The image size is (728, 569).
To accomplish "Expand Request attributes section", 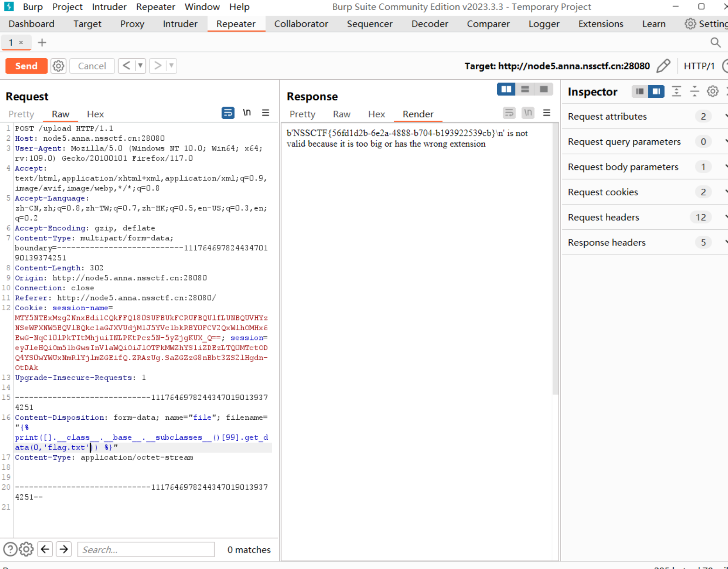I will click(645, 116).
